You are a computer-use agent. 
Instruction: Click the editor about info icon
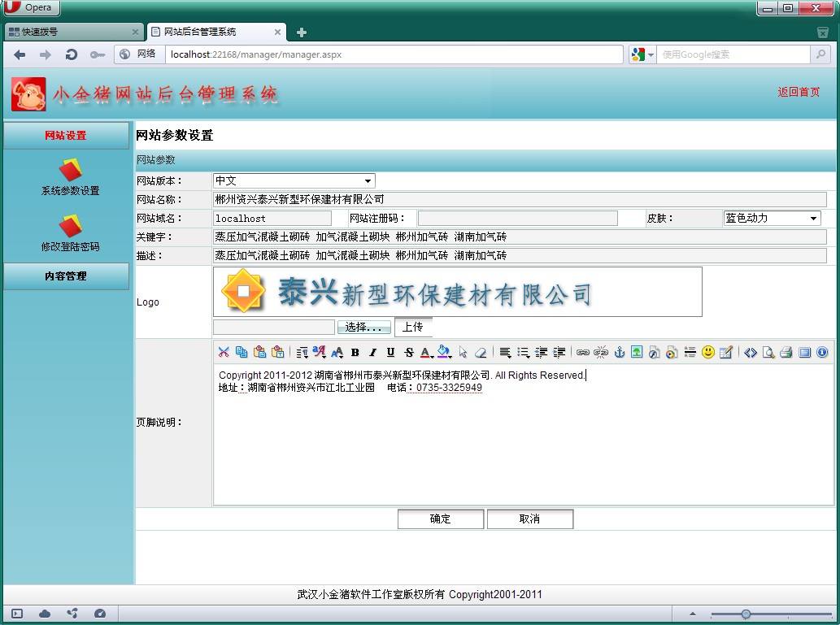[822, 352]
